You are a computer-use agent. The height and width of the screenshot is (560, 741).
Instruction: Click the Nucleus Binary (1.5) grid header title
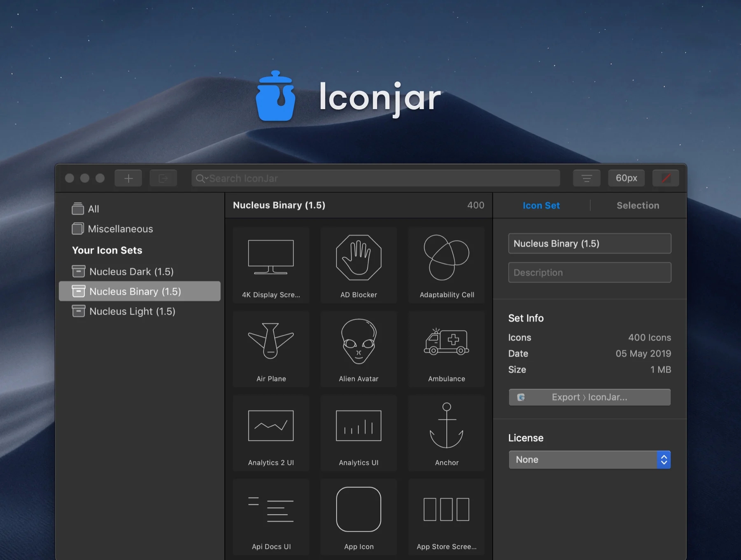[x=279, y=205]
